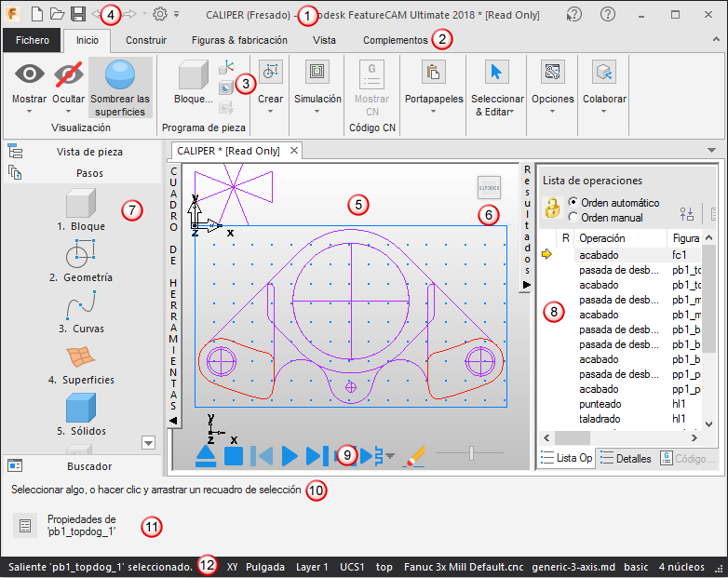Click the Seleccionar & Editar cursor icon
This screenshot has height=578, width=728.
[497, 72]
